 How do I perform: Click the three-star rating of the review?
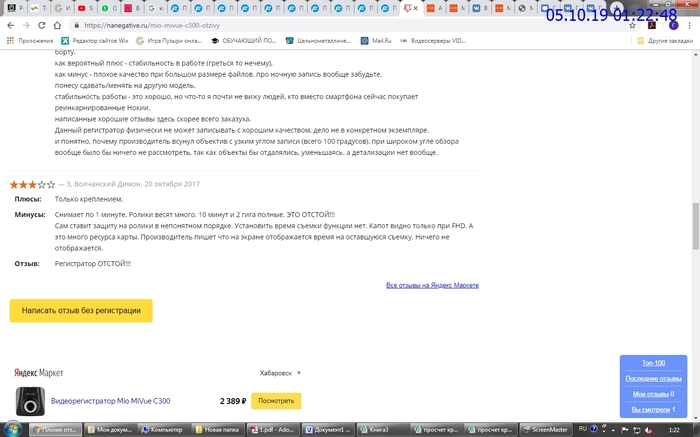coord(32,185)
